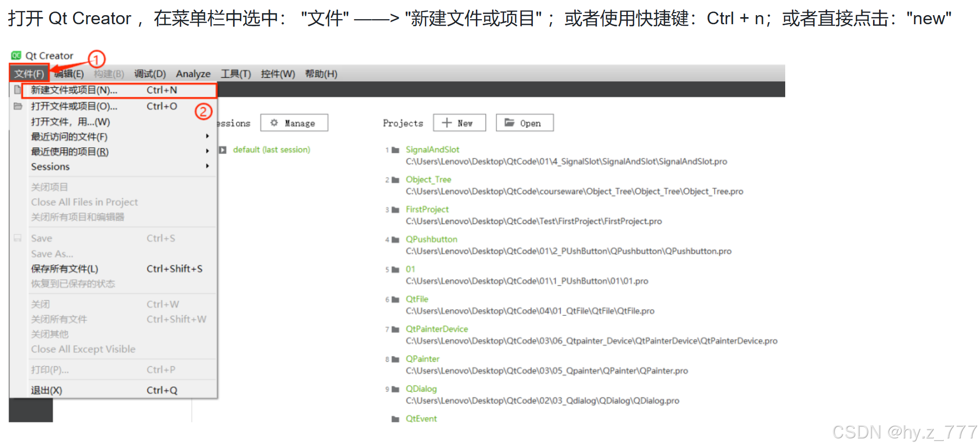980x448 pixels.
Task: Open the QtFile project link
Action: (x=417, y=299)
